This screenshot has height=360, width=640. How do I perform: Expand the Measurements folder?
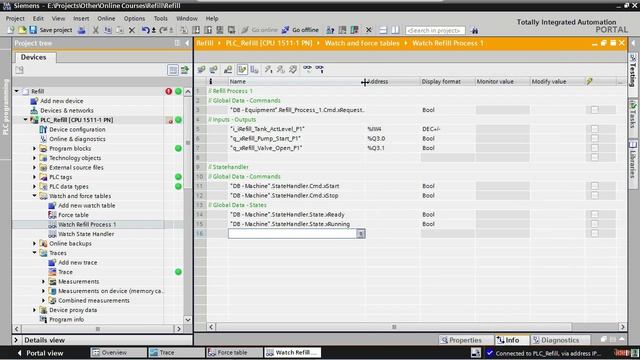[44, 281]
